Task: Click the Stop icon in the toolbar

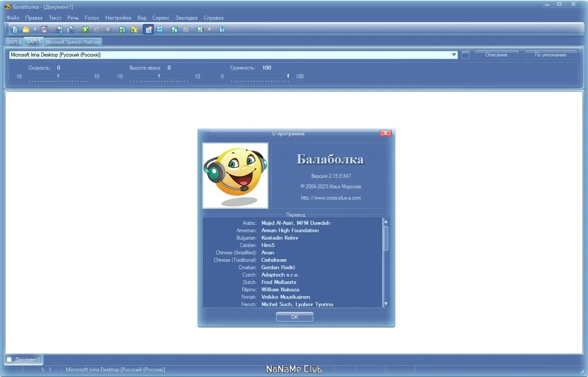Action: tap(108, 29)
